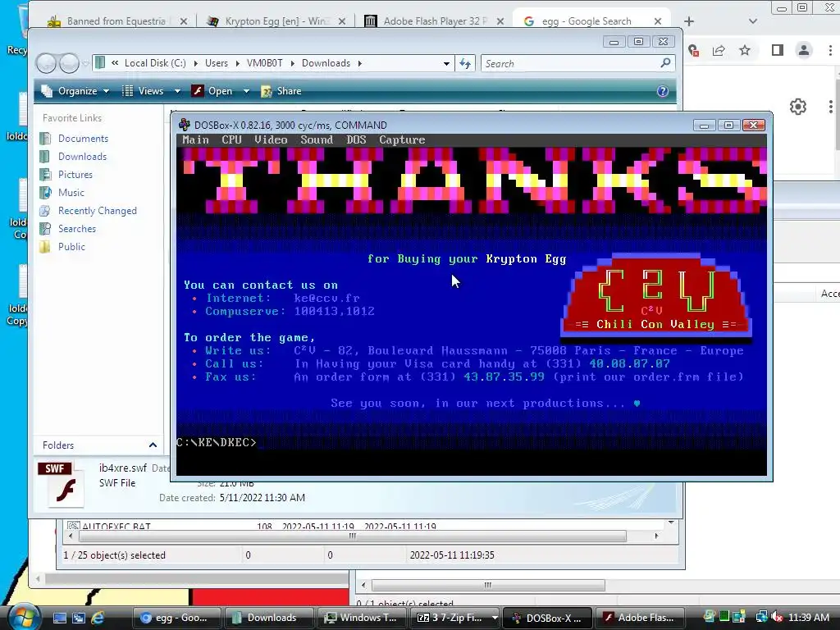Image resolution: width=840 pixels, height=630 pixels.
Task: Switch to Banned from Equestria browser tab
Action: tap(116, 21)
